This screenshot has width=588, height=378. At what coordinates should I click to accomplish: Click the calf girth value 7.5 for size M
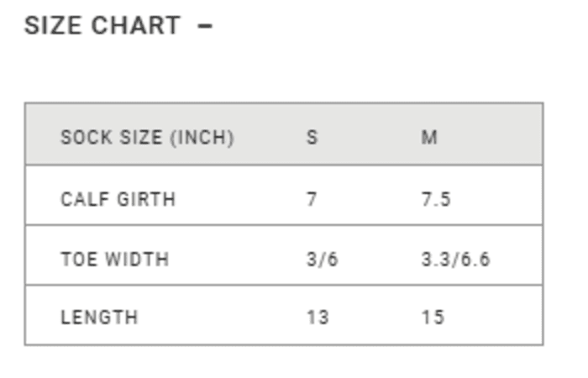436,199
